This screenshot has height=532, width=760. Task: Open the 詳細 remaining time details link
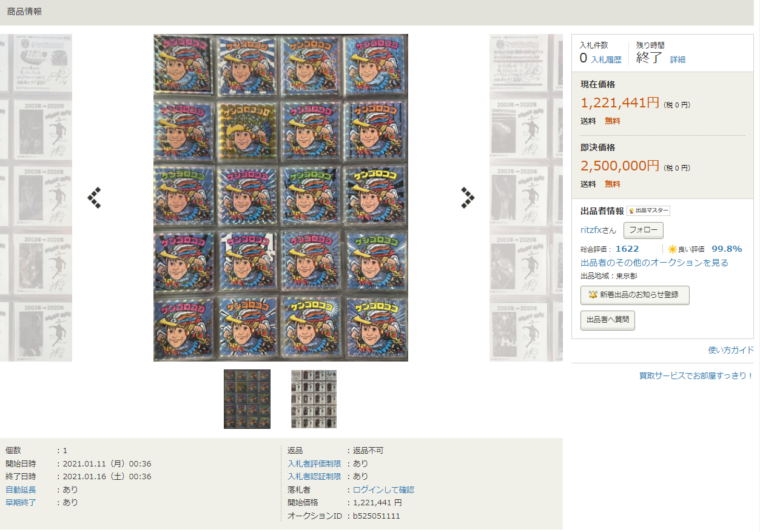(x=678, y=59)
